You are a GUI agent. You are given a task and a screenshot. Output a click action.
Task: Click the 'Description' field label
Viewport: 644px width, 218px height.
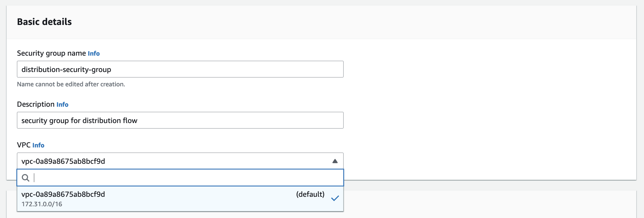36,104
